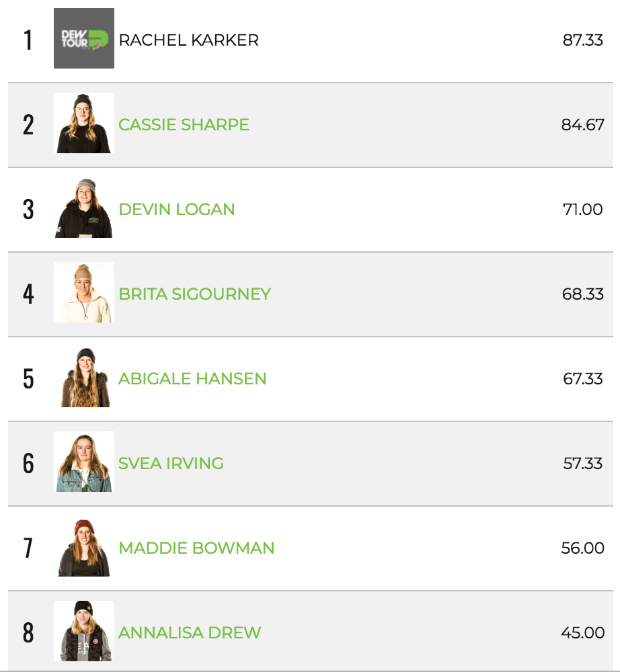This screenshot has height=672, width=620.
Task: Click the Dew Tour logo placeholder image
Action: point(84,39)
